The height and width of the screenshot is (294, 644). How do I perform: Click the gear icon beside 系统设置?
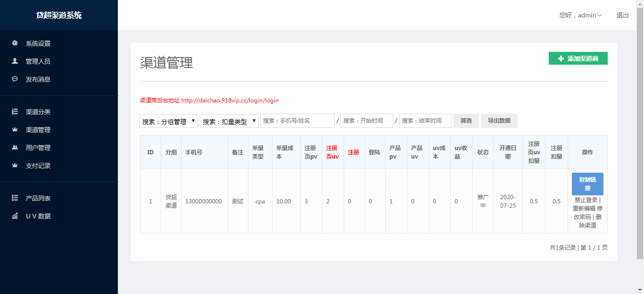(x=15, y=43)
